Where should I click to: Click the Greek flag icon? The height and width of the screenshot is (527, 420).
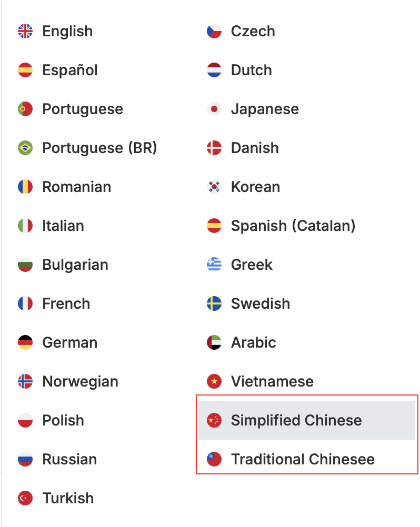coord(214,265)
